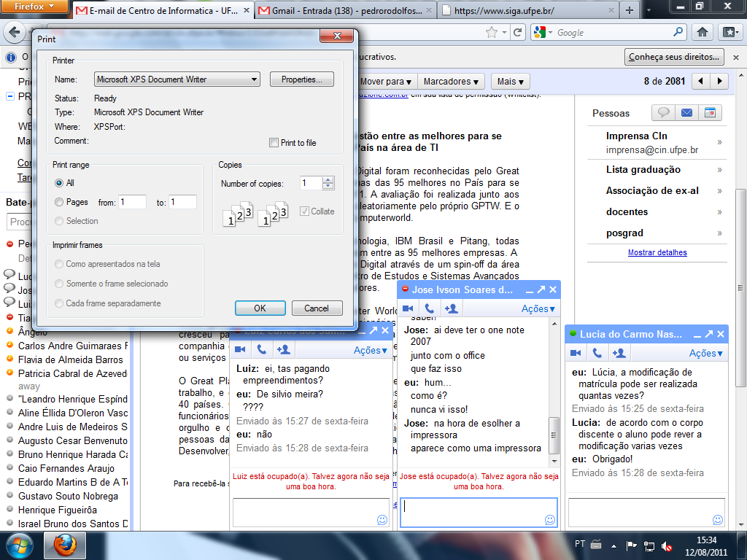This screenshot has width=747, height=560.
Task: Select All print range
Action: click(59, 183)
